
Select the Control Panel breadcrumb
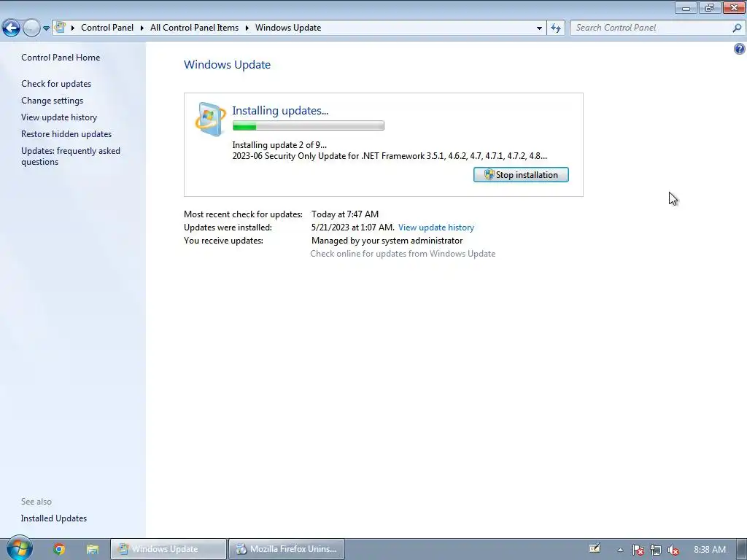click(x=107, y=28)
